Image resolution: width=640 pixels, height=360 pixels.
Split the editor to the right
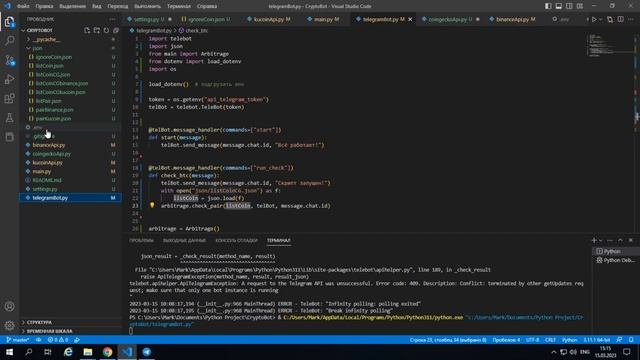(x=620, y=19)
